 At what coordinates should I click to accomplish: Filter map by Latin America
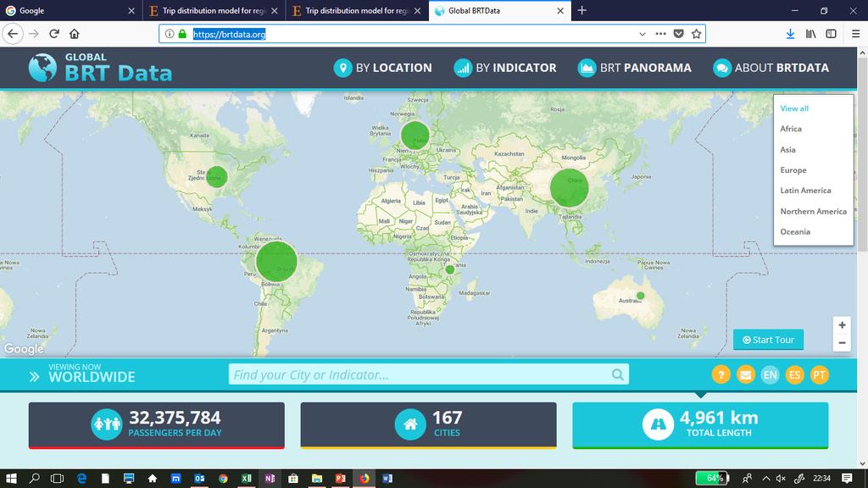pos(805,191)
